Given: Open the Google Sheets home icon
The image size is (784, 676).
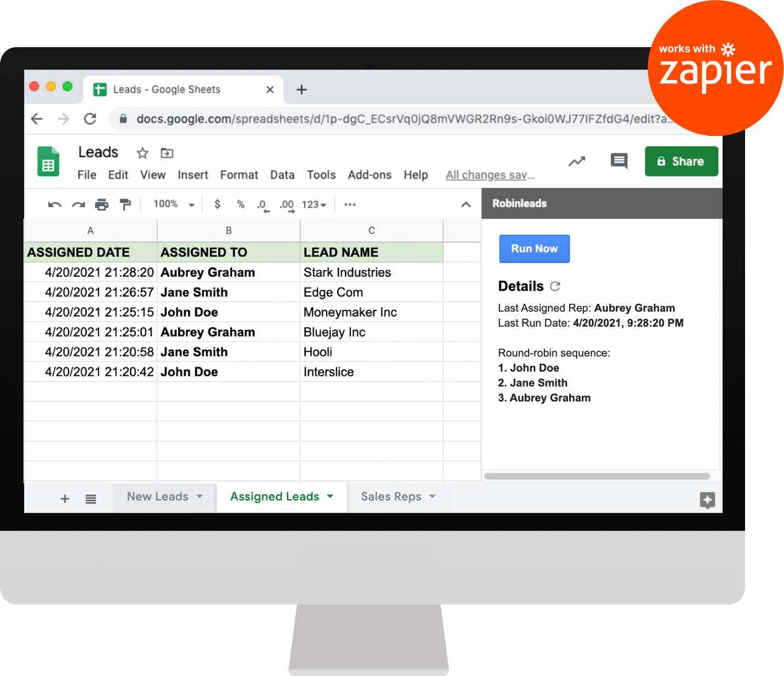Looking at the screenshot, I should (x=48, y=161).
